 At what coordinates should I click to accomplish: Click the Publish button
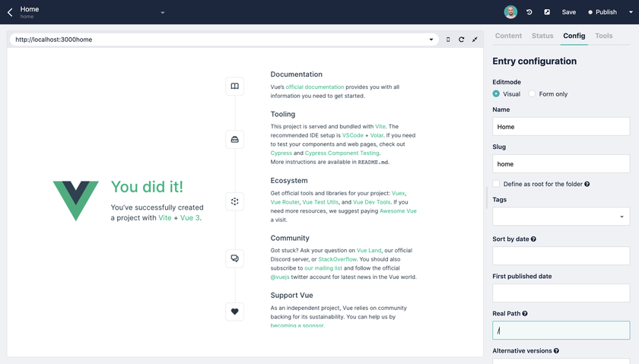coord(602,12)
